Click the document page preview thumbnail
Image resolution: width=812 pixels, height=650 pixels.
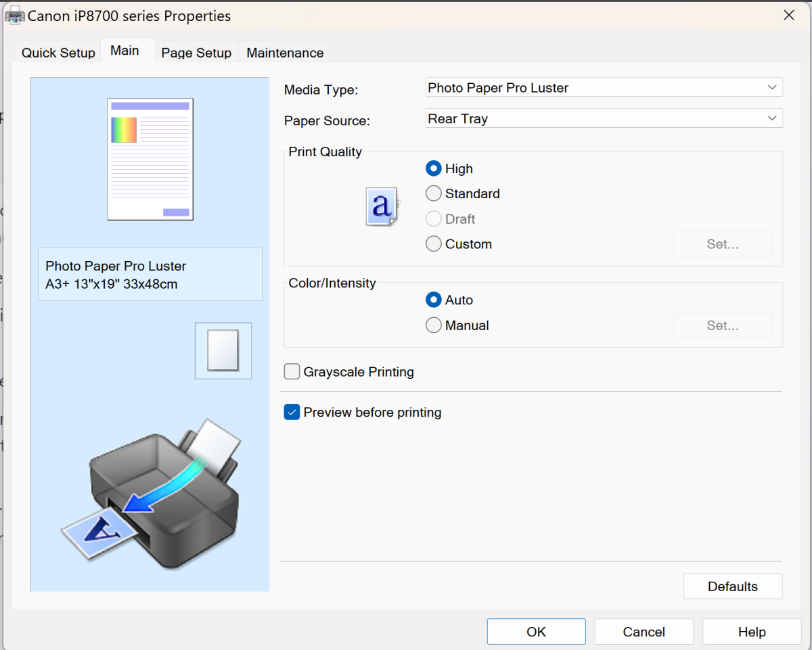coord(150,159)
